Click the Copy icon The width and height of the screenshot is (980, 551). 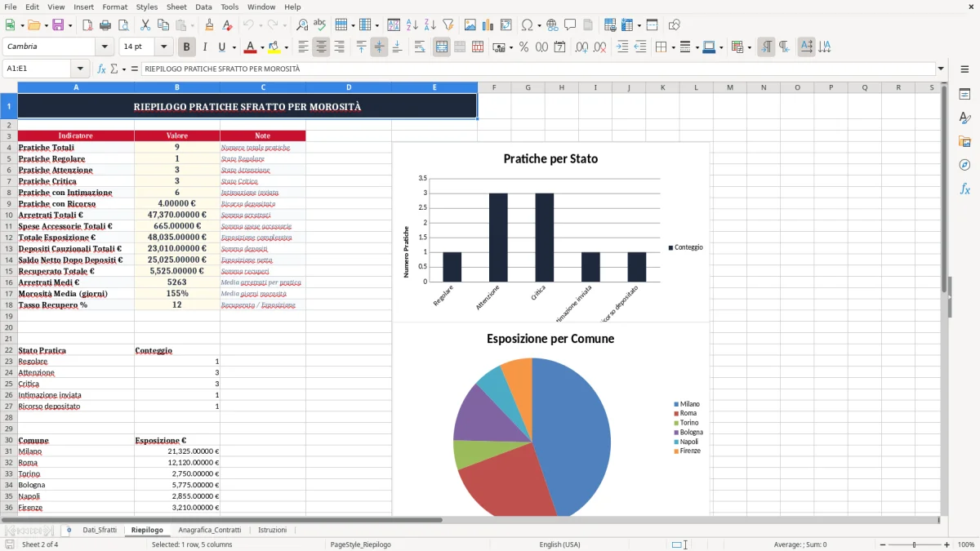point(163,25)
